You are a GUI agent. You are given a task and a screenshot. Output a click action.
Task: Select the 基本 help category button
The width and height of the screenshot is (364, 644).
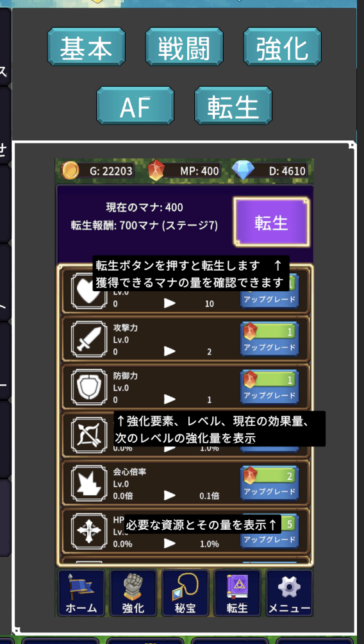pyautogui.click(x=86, y=46)
